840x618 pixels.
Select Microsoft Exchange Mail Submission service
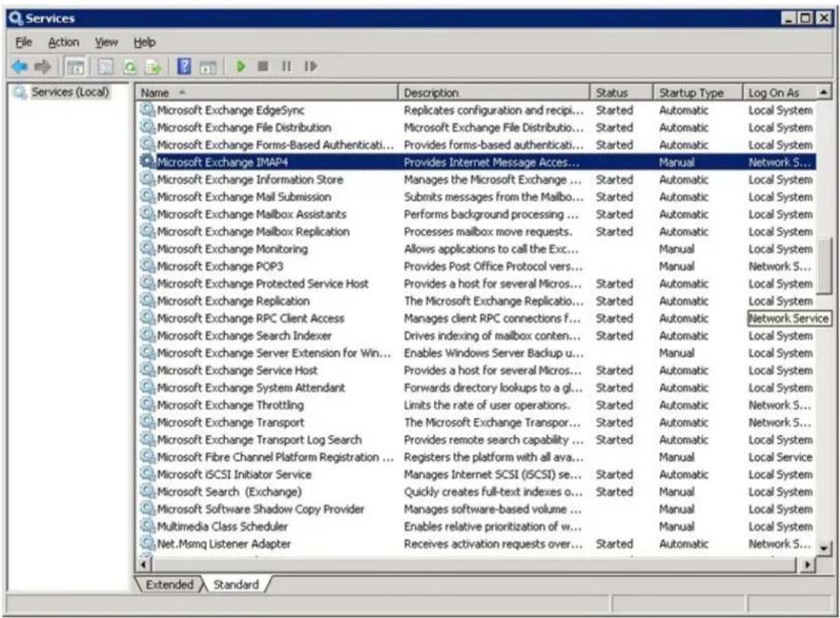477,196
